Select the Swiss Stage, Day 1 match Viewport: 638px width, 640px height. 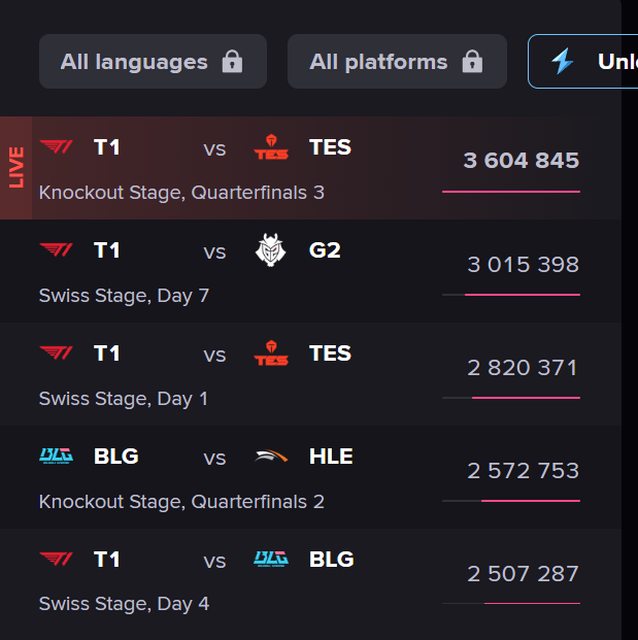(123, 398)
